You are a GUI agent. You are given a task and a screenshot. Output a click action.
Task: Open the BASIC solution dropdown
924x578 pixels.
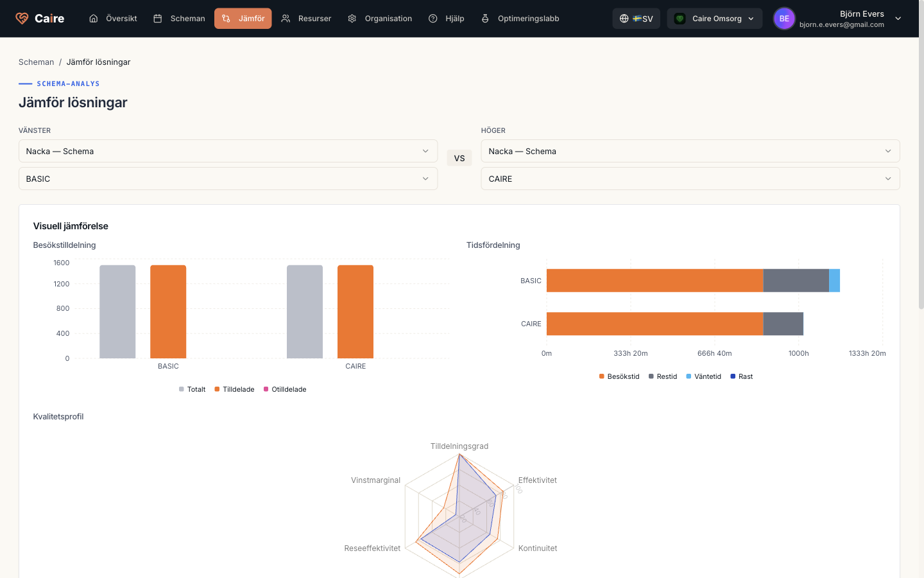pyautogui.click(x=228, y=179)
